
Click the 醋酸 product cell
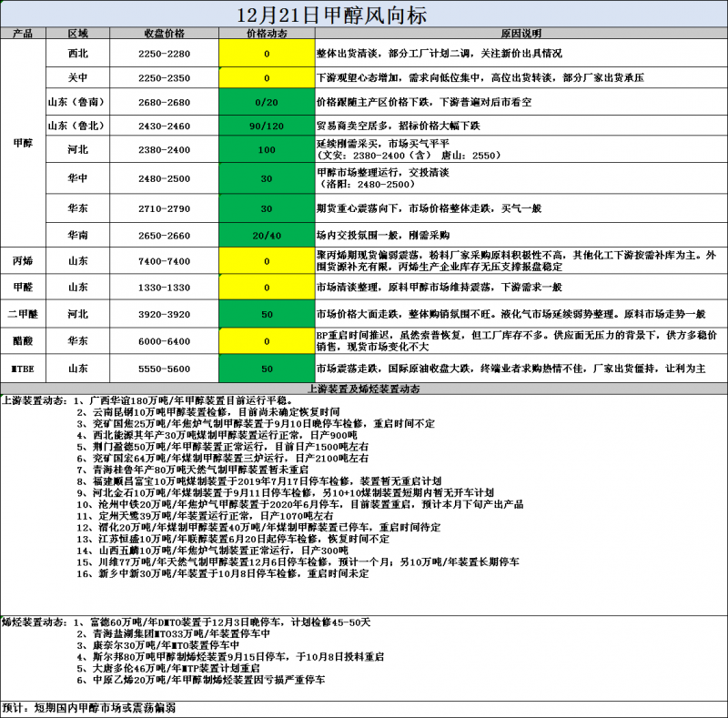pyautogui.click(x=23, y=341)
